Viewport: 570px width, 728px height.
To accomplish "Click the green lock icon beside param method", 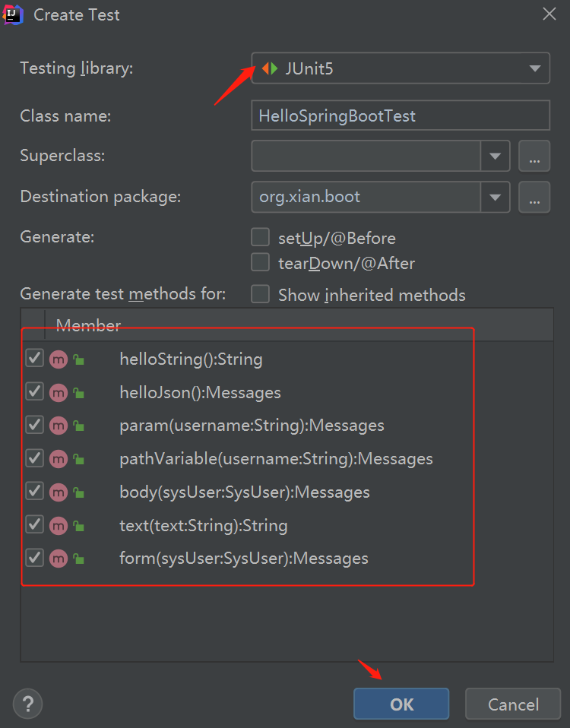I will (x=78, y=426).
